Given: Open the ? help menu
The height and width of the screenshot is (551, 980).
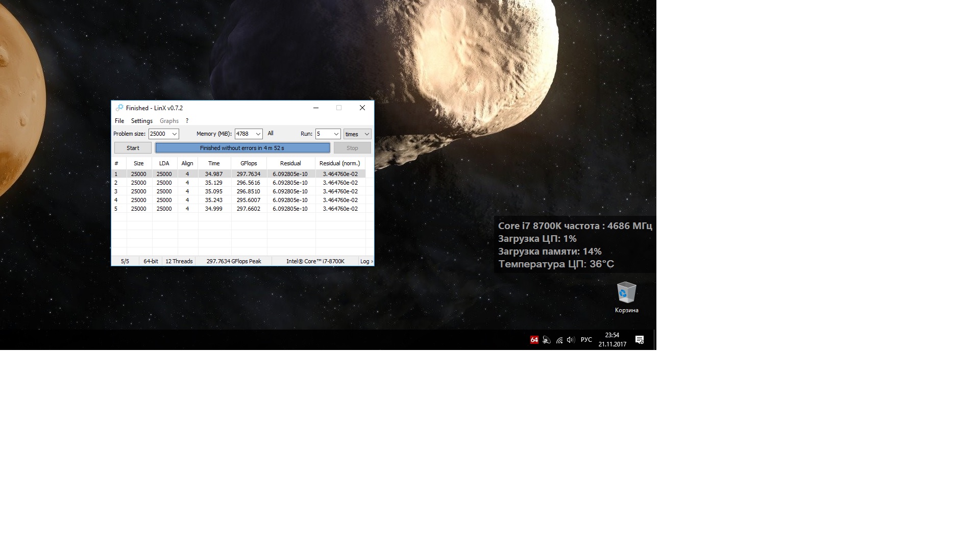Looking at the screenshot, I should click(187, 121).
